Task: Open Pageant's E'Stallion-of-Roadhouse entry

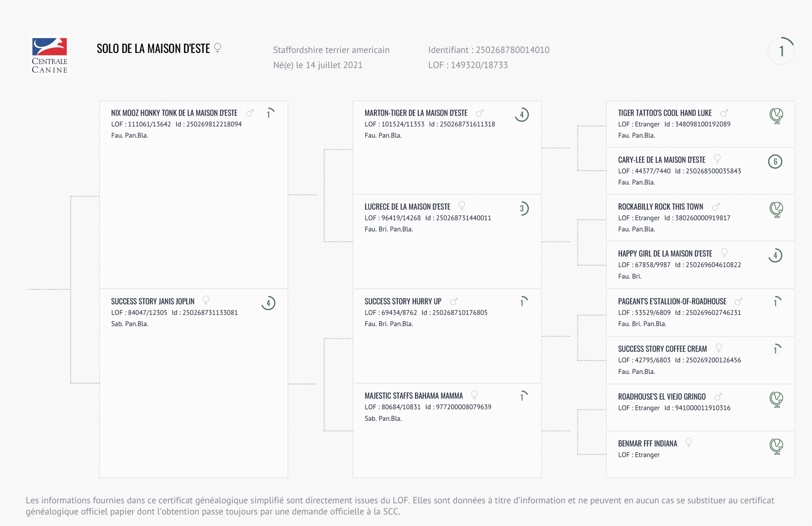Action: click(672, 302)
